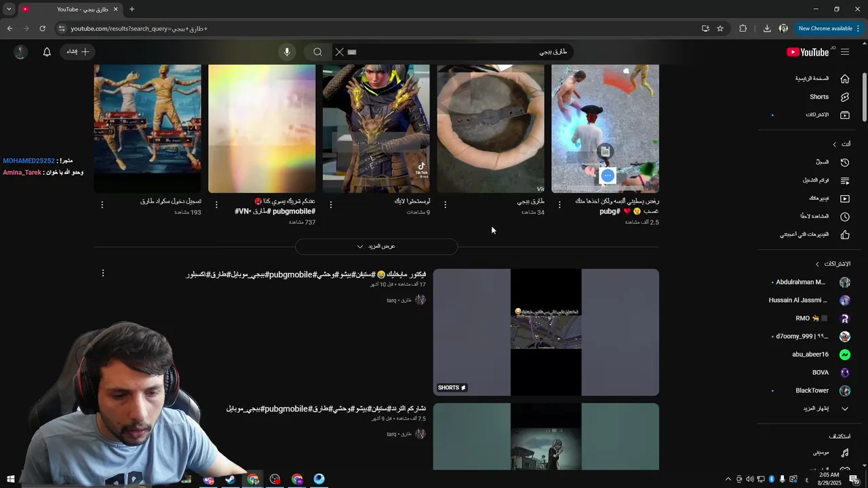Screen dimensions: 868x488
Task: Clear the search box with the X
Action: (x=340, y=52)
